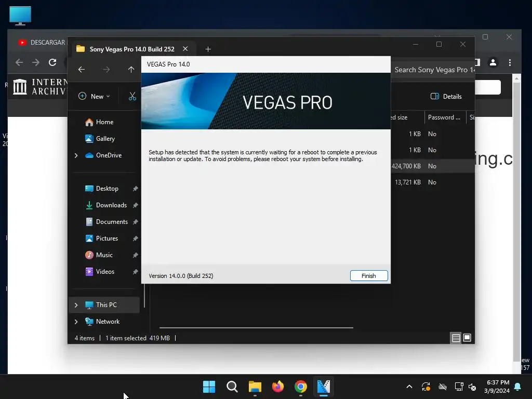Open File Explorer from the taskbar

point(255,387)
